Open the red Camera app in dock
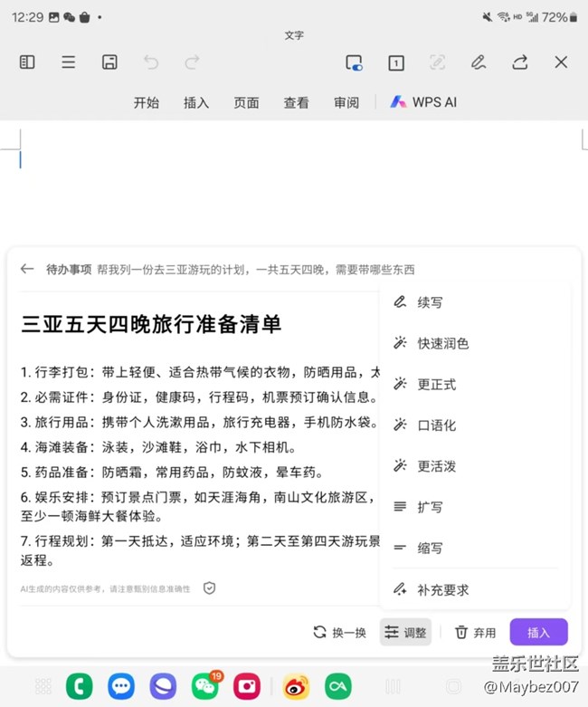Screen dimensions: 588x707 (x=247, y=686)
